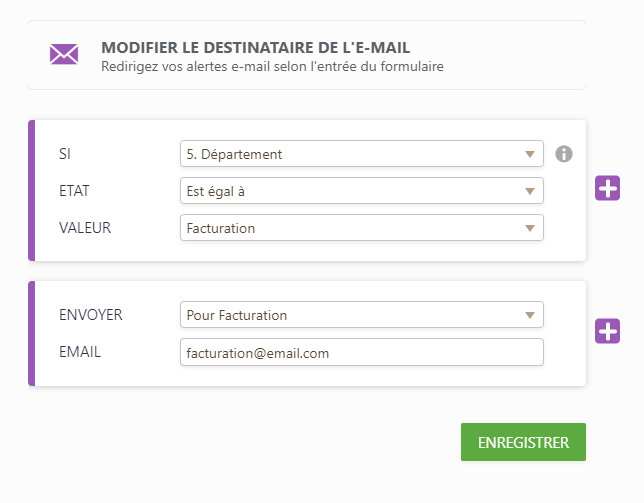Expand the ETAT dropdown "Est égal à"
This screenshot has height=503, width=644.
coord(361,191)
